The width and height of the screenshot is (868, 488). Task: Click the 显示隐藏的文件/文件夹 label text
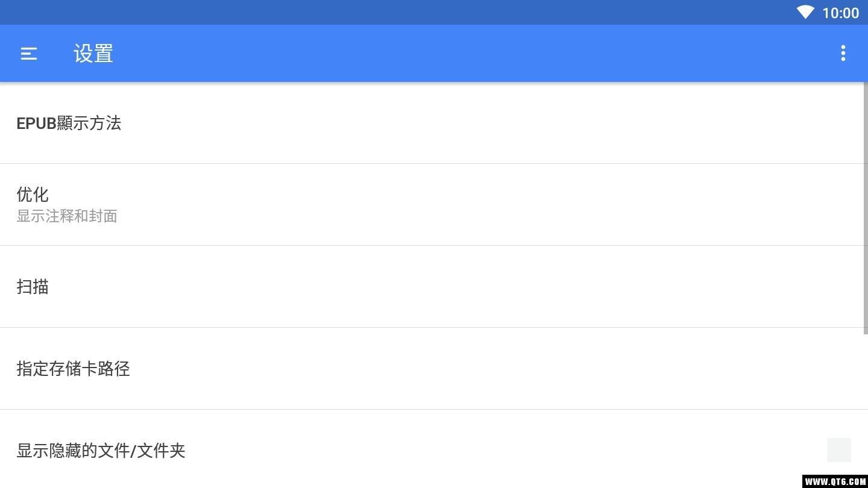[x=101, y=451]
